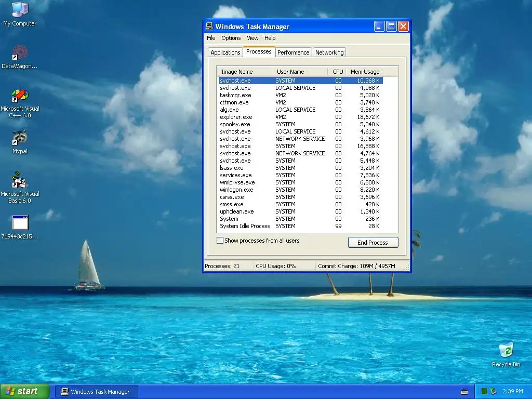Select the explorer.exe process row
Viewport: 532px width, 399px height.
click(301, 117)
